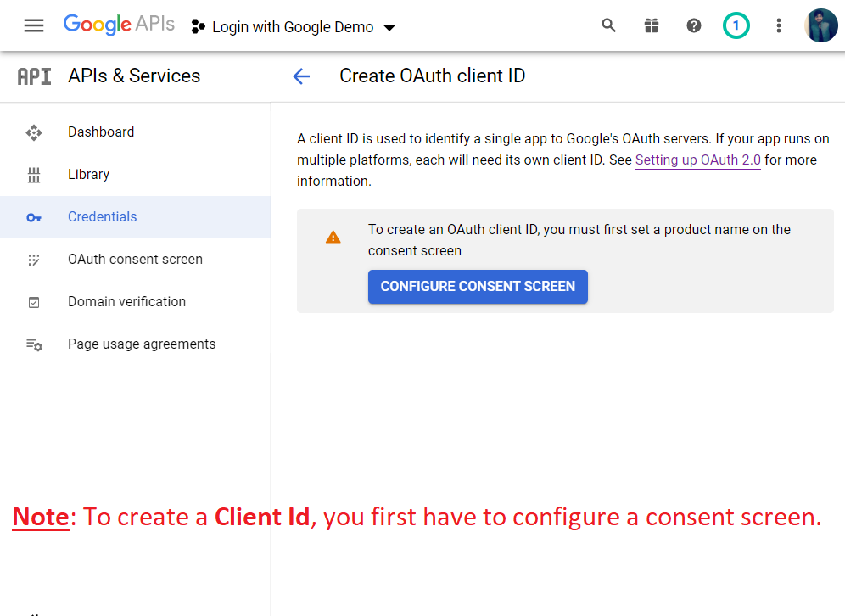The height and width of the screenshot is (616, 845).
Task: Open the Library page
Action: (135, 175)
